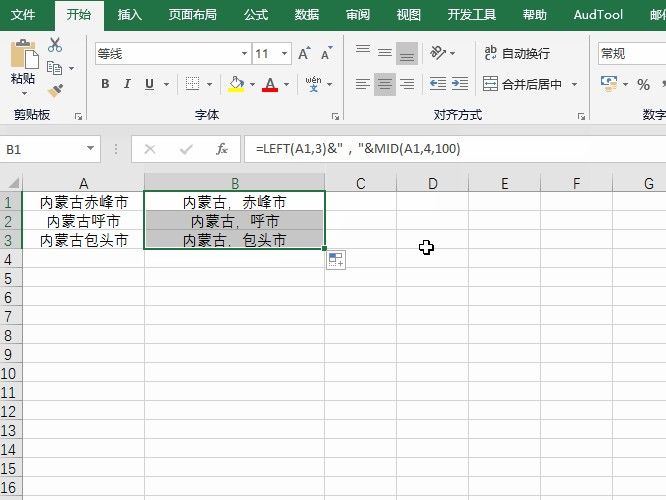Select cell with 内蒙古，包头市
This screenshot has height=500, width=666.
coord(234,240)
